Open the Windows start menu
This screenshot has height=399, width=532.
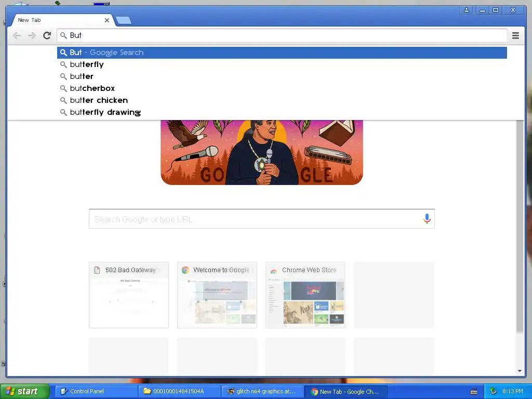coord(25,391)
